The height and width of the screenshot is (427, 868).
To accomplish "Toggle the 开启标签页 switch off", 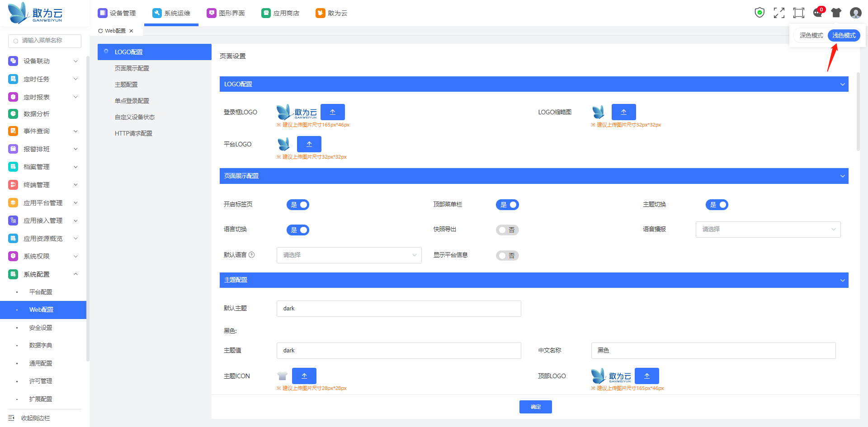I will coord(298,205).
